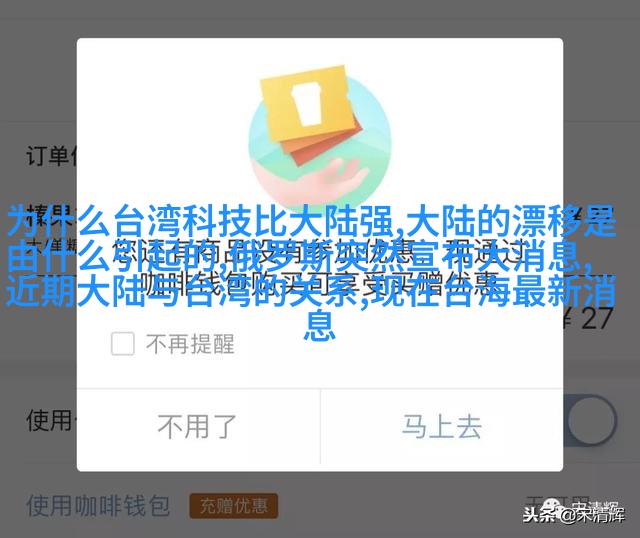Image resolution: width=640 pixels, height=538 pixels.
Task: Click the 不再提醒 label text
Action: click(x=190, y=344)
